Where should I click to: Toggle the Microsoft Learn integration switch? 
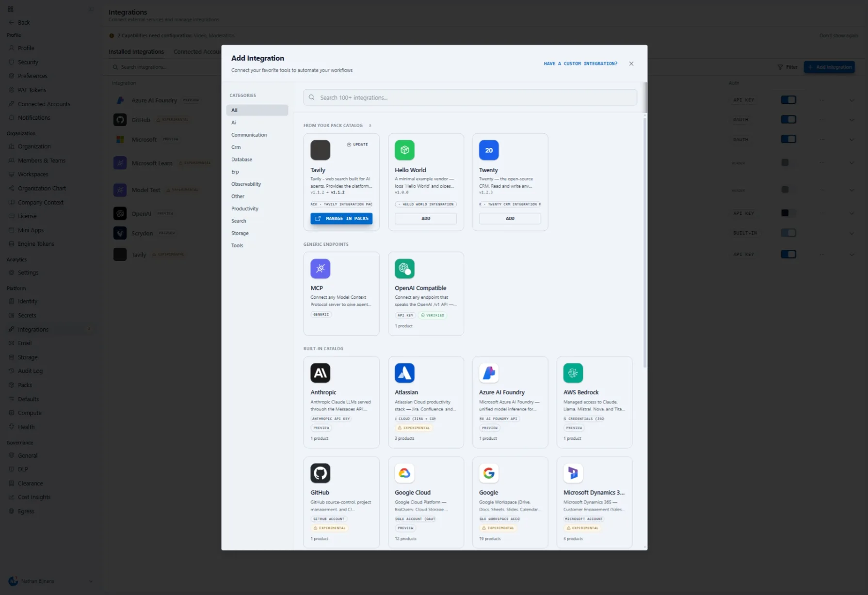click(x=788, y=163)
